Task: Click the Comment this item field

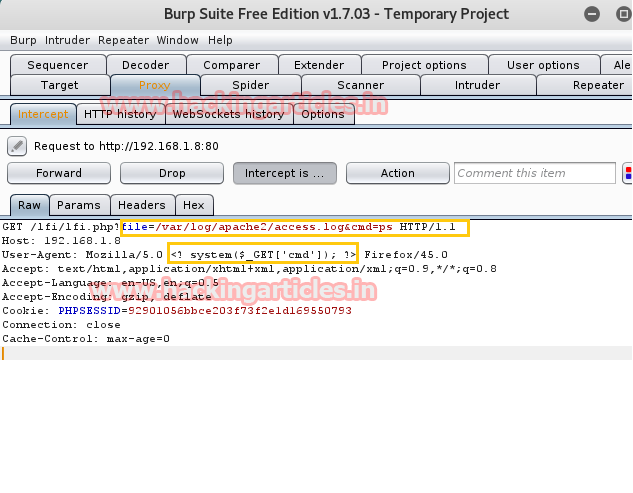Action: pos(535,173)
